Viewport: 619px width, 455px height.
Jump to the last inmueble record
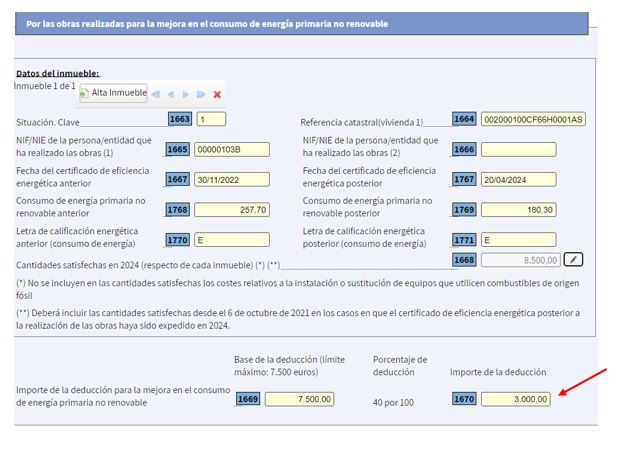click(x=201, y=94)
